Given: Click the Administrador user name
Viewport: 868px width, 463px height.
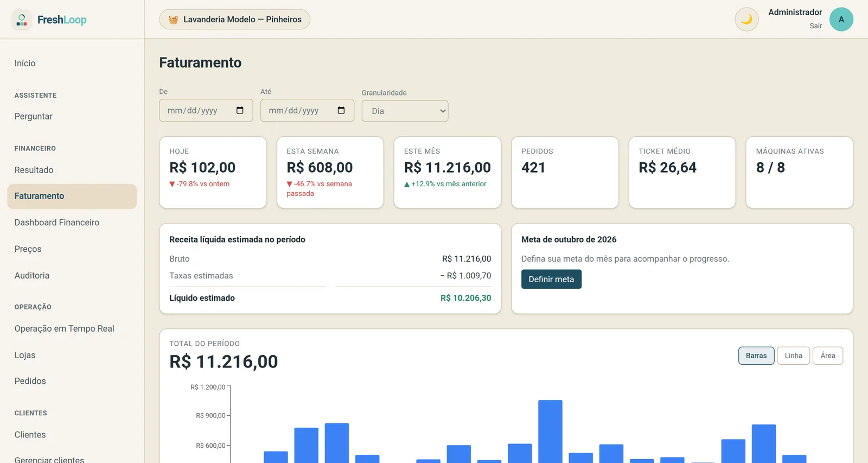Looking at the screenshot, I should (795, 12).
